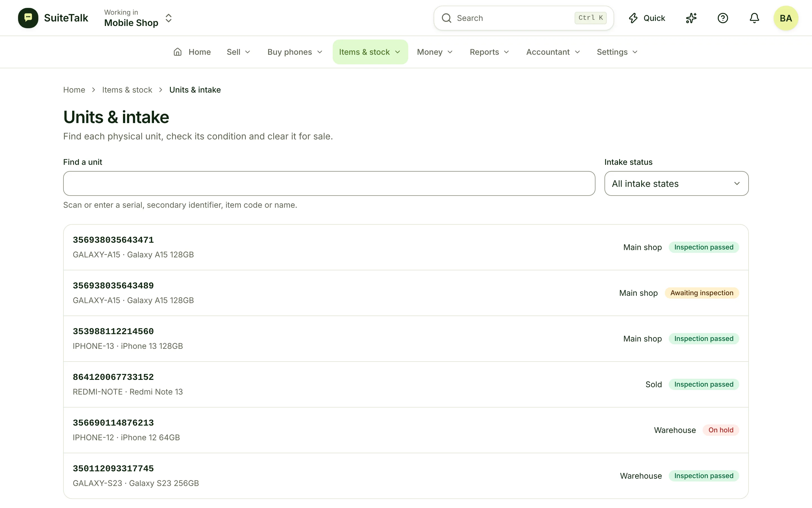Go to Home in the navigation bar
Viewport: 812px width, 508px height.
[192, 52]
